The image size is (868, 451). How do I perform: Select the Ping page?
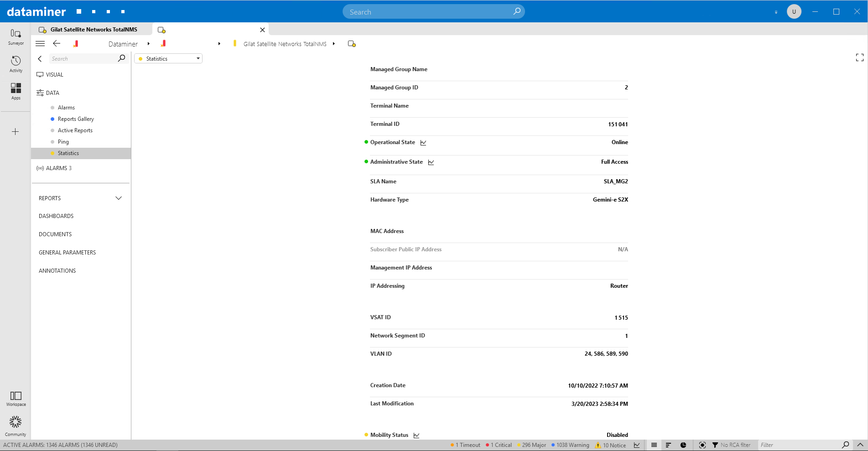pos(63,142)
